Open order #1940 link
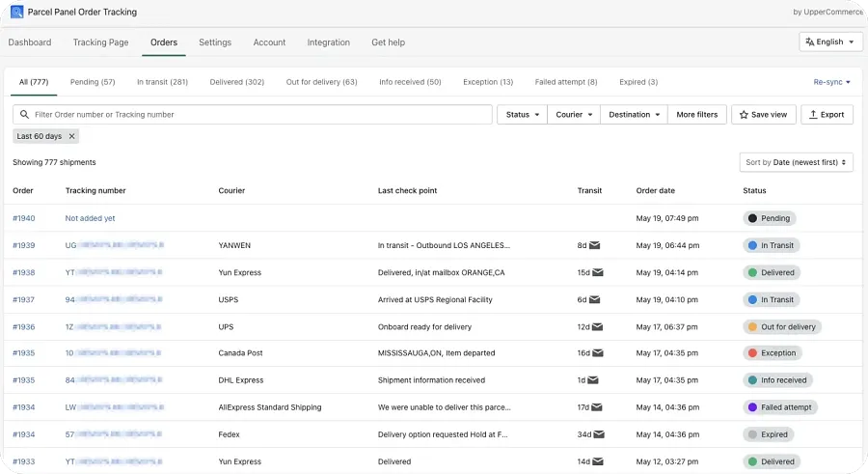Viewport: 868px width, 474px height. pyautogui.click(x=24, y=218)
